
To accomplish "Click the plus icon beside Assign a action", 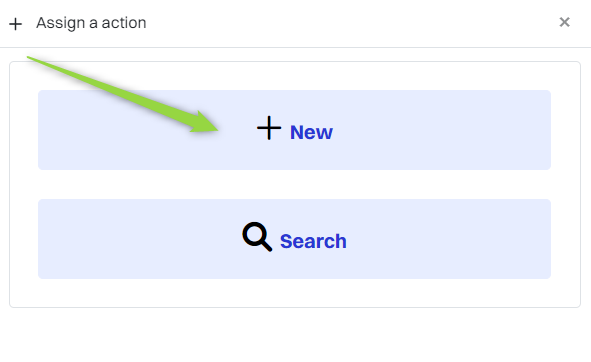I will (15, 24).
